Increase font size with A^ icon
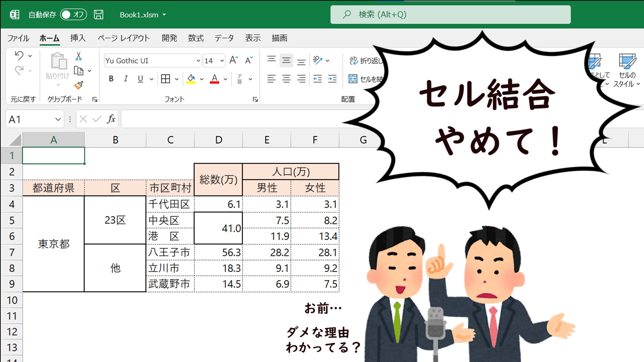The width and height of the screenshot is (644, 362). (x=234, y=60)
